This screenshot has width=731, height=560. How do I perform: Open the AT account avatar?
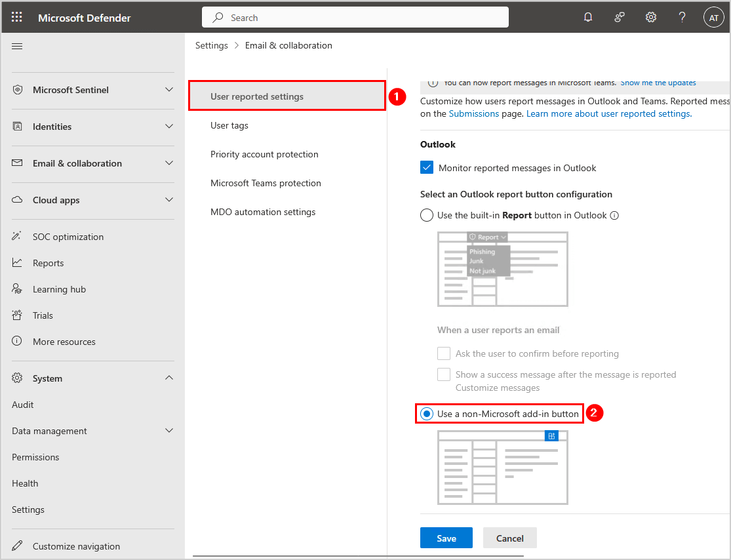tap(713, 18)
